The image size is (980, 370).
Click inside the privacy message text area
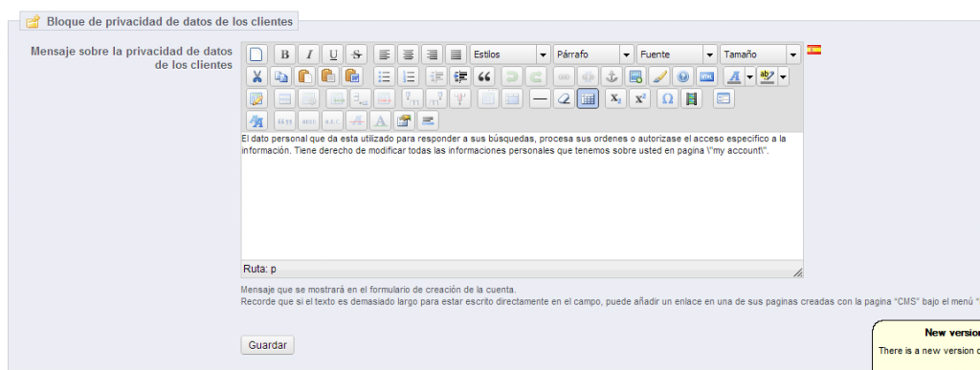click(522, 195)
